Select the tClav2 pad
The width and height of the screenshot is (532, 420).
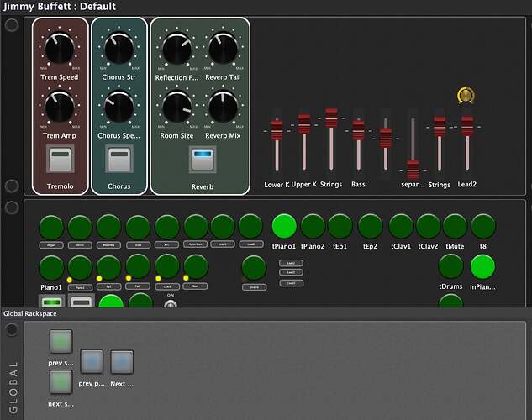pos(428,226)
